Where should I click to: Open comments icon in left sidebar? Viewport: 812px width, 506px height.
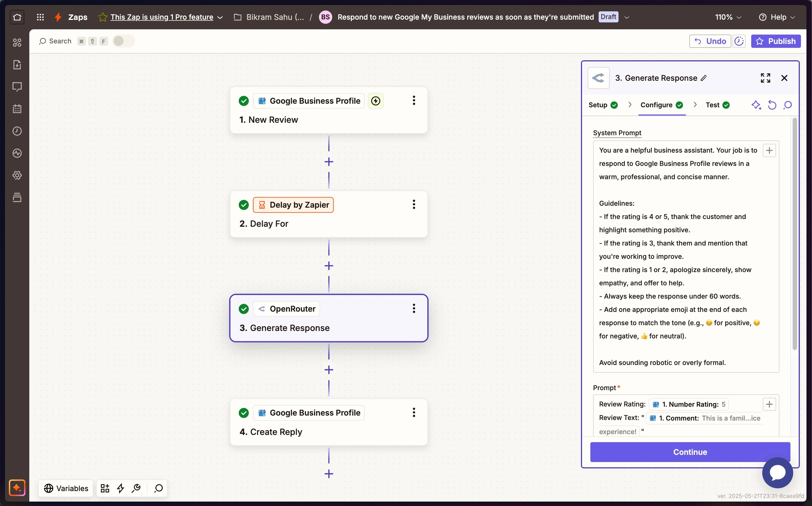[17, 87]
